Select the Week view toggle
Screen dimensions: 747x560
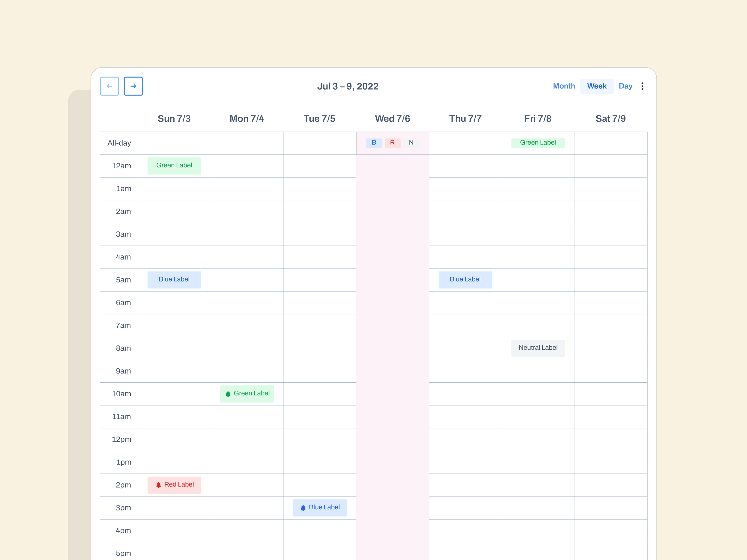[x=597, y=86]
